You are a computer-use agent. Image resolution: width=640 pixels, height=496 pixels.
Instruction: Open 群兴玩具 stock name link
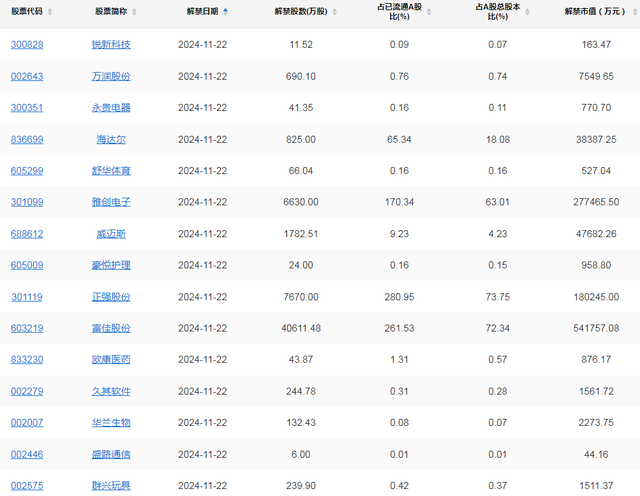point(111,486)
